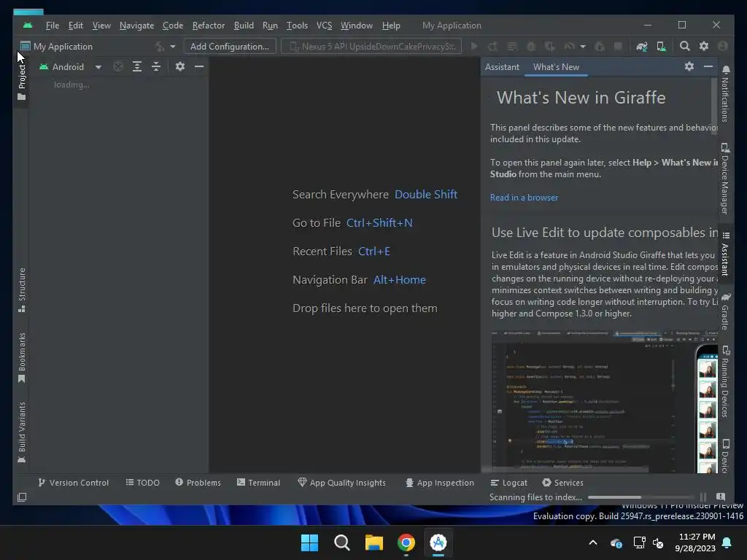Click the Make Project hammer icon
This screenshot has height=560, width=747.
pyautogui.click(x=160, y=47)
